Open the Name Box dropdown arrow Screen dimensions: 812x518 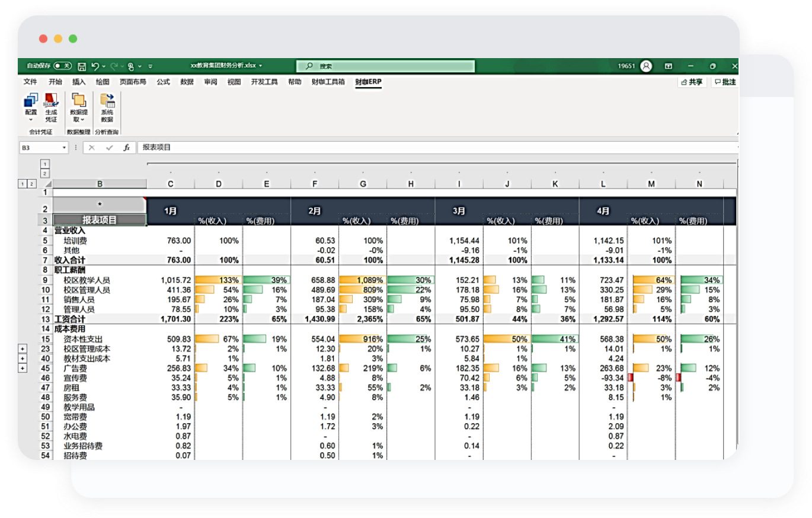click(64, 148)
